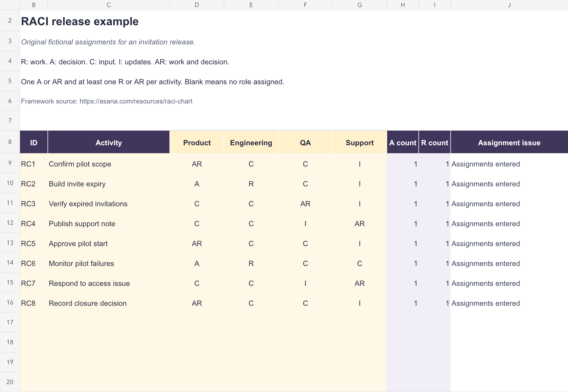This screenshot has width=568, height=392.
Task: Select column header J
Action: (x=509, y=5)
